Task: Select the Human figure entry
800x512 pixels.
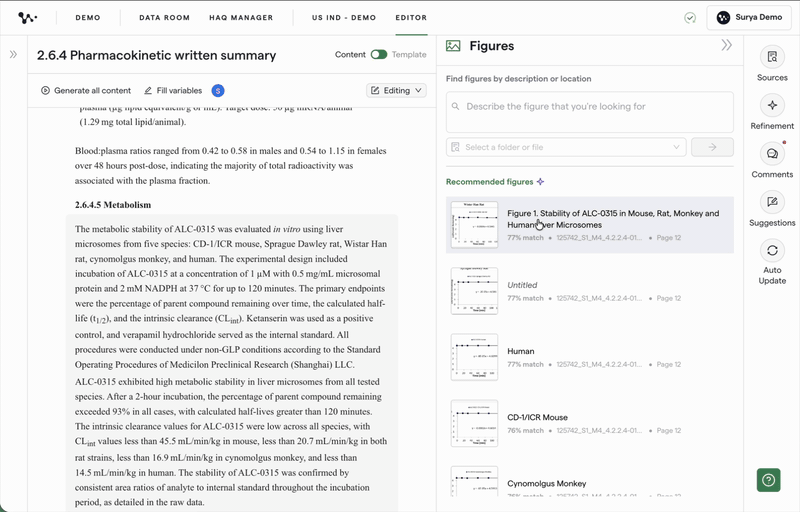Action: pos(590,357)
